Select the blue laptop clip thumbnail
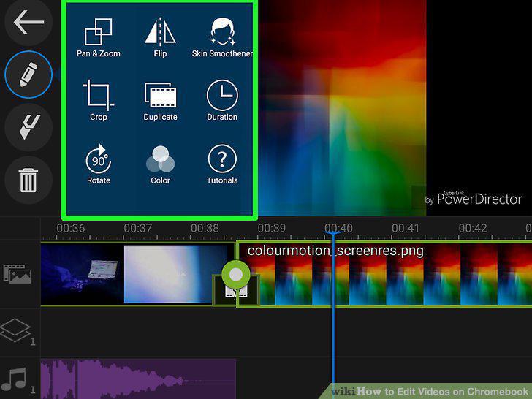 point(83,274)
